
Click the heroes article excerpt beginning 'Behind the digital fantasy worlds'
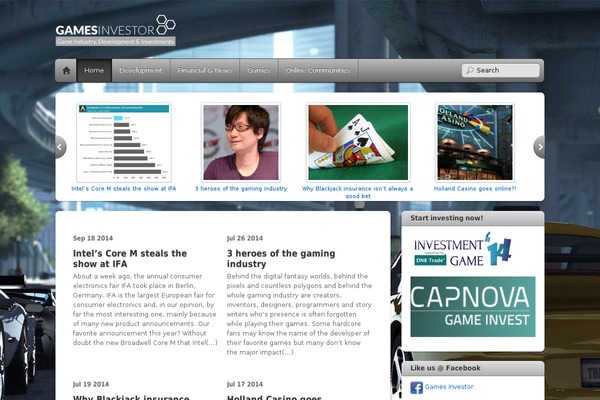pyautogui.click(x=299, y=314)
